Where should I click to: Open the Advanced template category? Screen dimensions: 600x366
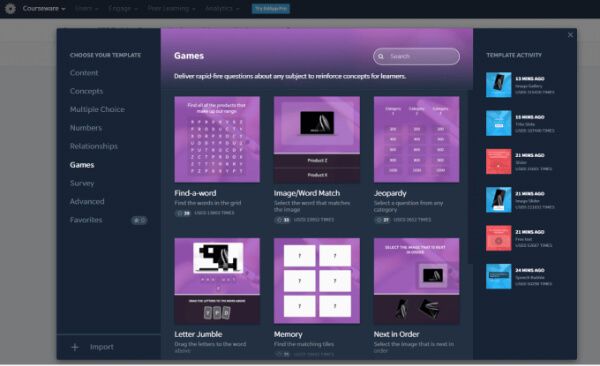coord(87,201)
